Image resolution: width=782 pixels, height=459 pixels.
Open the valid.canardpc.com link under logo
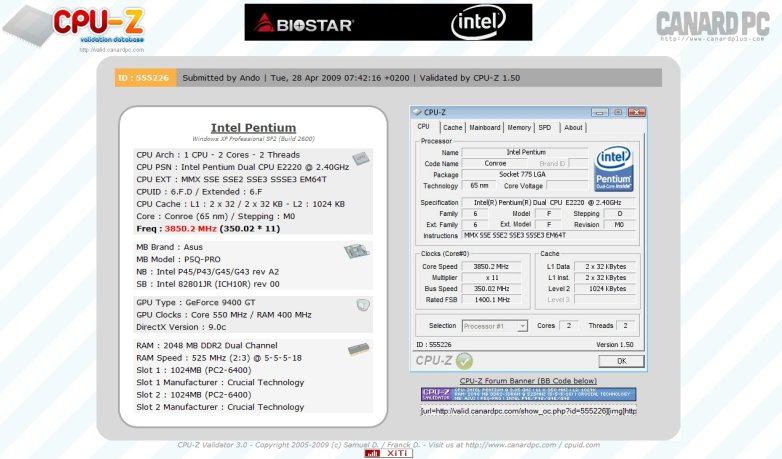[112, 50]
